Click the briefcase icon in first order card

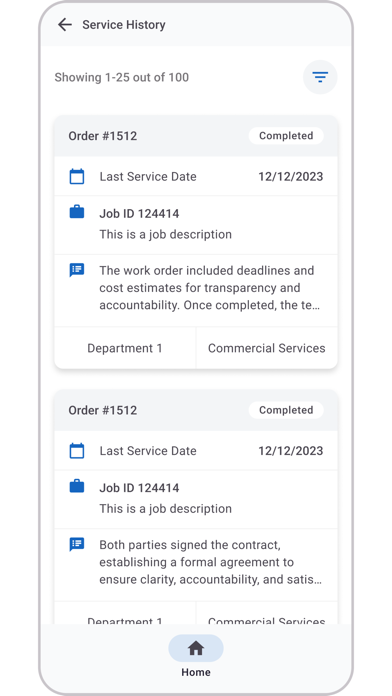pos(77,212)
